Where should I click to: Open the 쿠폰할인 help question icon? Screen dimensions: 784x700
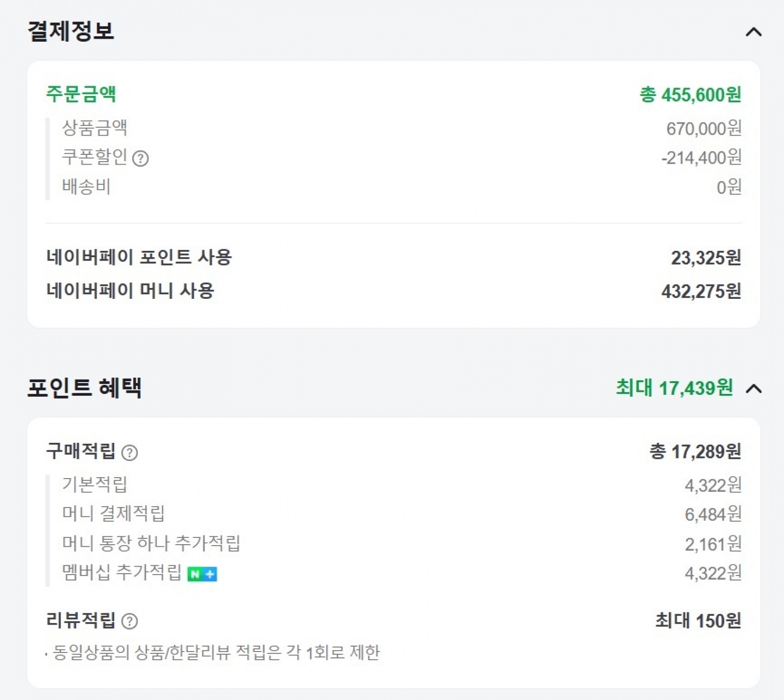point(141,159)
